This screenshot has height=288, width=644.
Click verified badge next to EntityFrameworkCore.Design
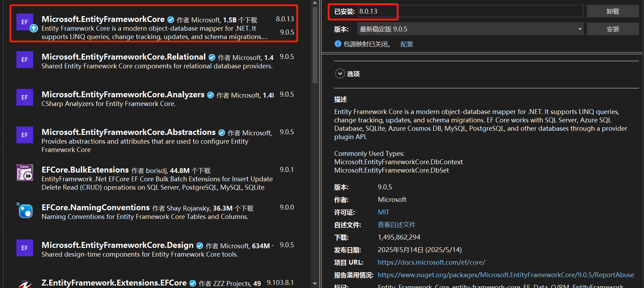(200, 245)
